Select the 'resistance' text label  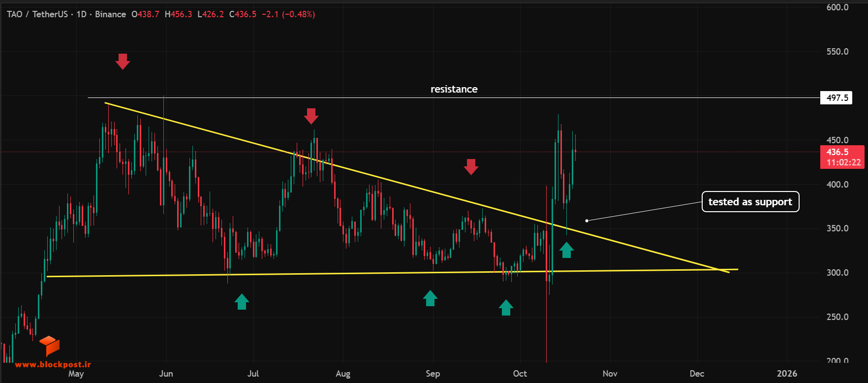pyautogui.click(x=454, y=89)
